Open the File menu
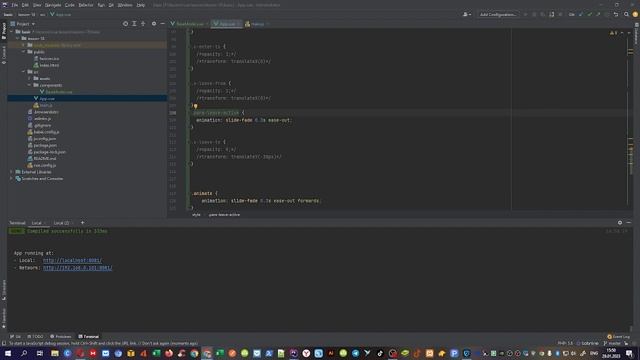Viewport: 640px width, 360px height. [x=15, y=5]
